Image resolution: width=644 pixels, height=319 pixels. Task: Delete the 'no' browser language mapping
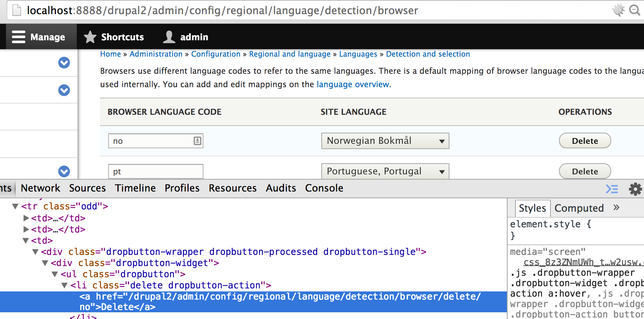tap(585, 141)
